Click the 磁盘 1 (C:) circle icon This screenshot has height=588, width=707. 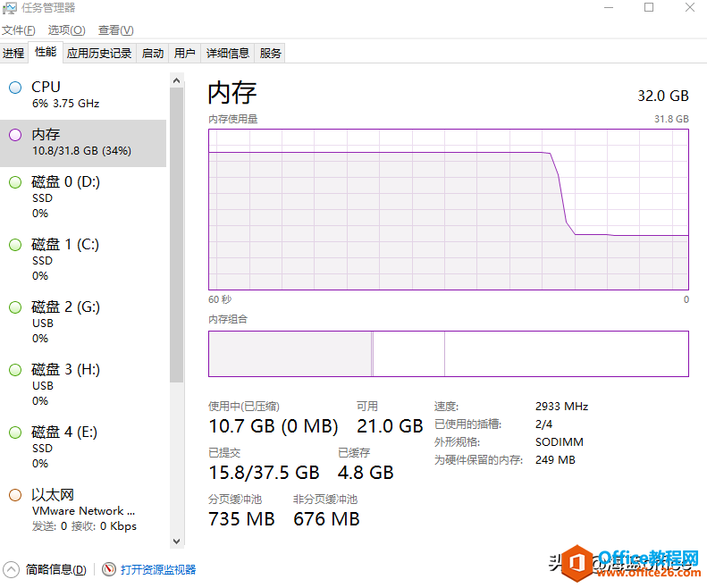(14, 245)
